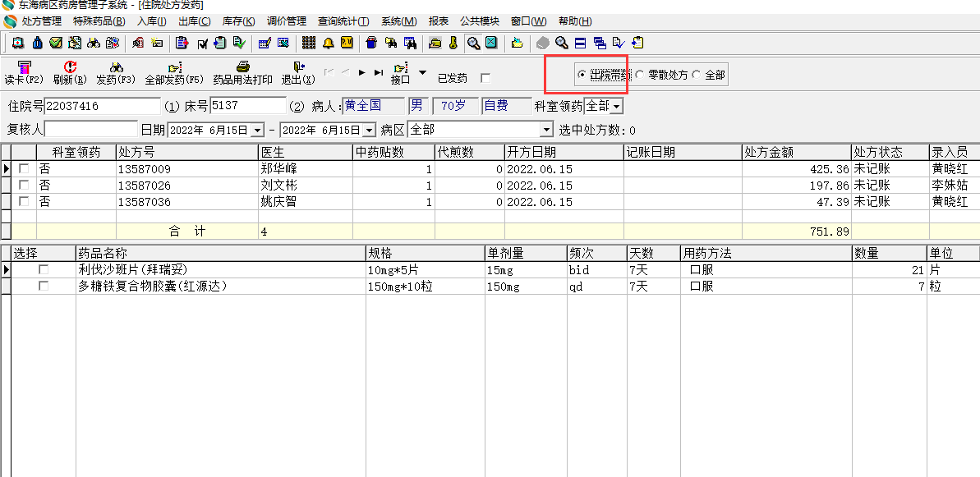The image size is (980, 477).
Task: Expand the 病区 ward dropdown
Action: [546, 130]
